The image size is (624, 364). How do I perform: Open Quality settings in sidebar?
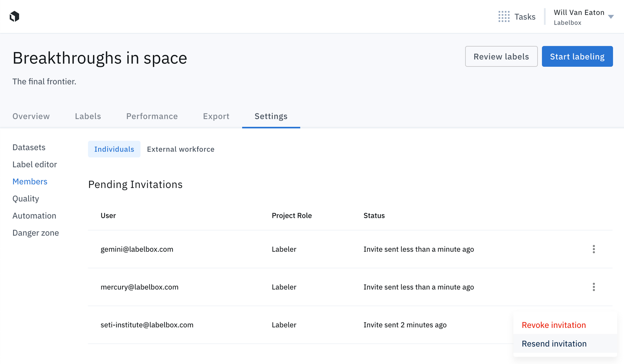pos(26,199)
